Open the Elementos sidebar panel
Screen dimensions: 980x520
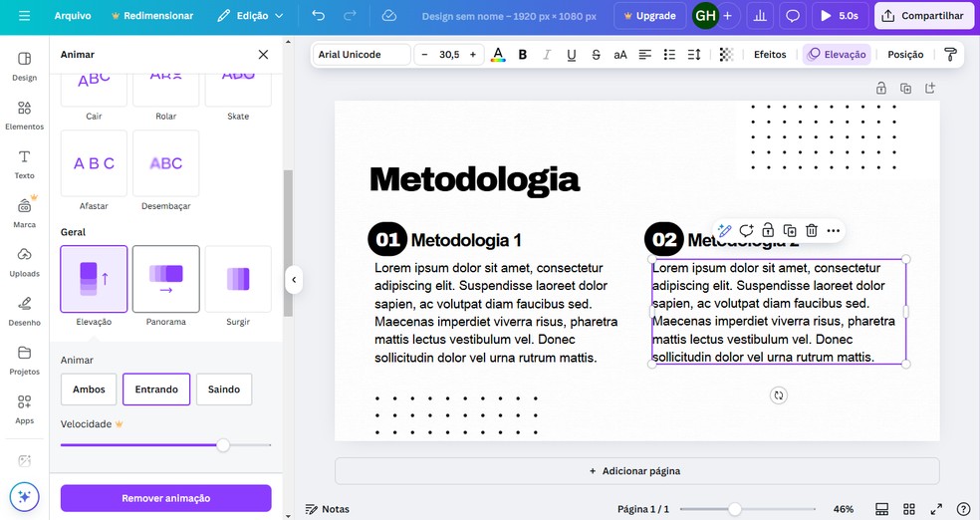pos(24,116)
